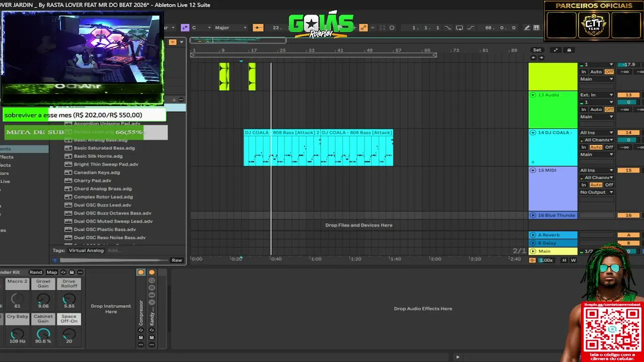Toggle the computer MIDI keyboard icon

click(x=536, y=28)
